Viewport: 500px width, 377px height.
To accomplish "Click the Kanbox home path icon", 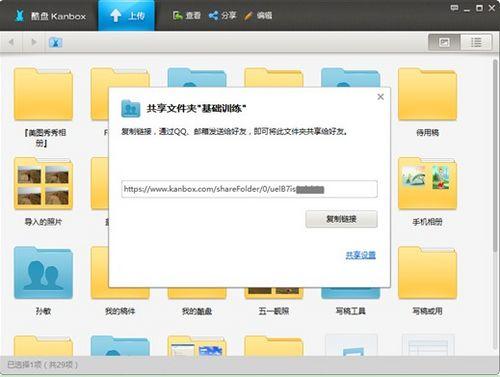I will [x=55, y=43].
